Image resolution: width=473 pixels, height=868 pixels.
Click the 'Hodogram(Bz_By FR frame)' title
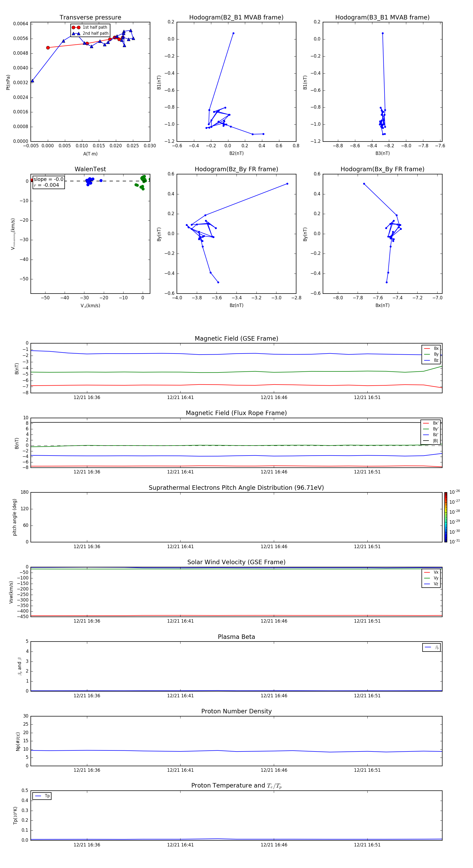(236, 169)
